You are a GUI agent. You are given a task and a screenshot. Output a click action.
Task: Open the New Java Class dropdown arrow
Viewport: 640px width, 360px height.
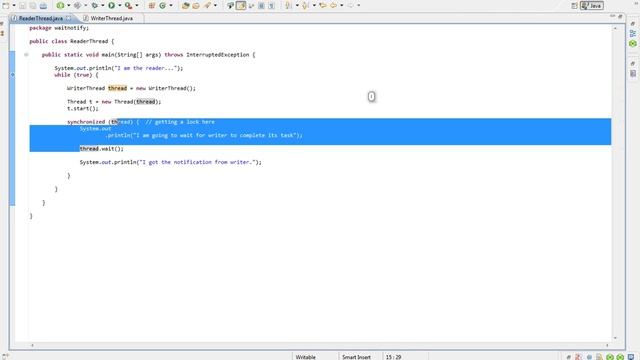click(x=171, y=5)
